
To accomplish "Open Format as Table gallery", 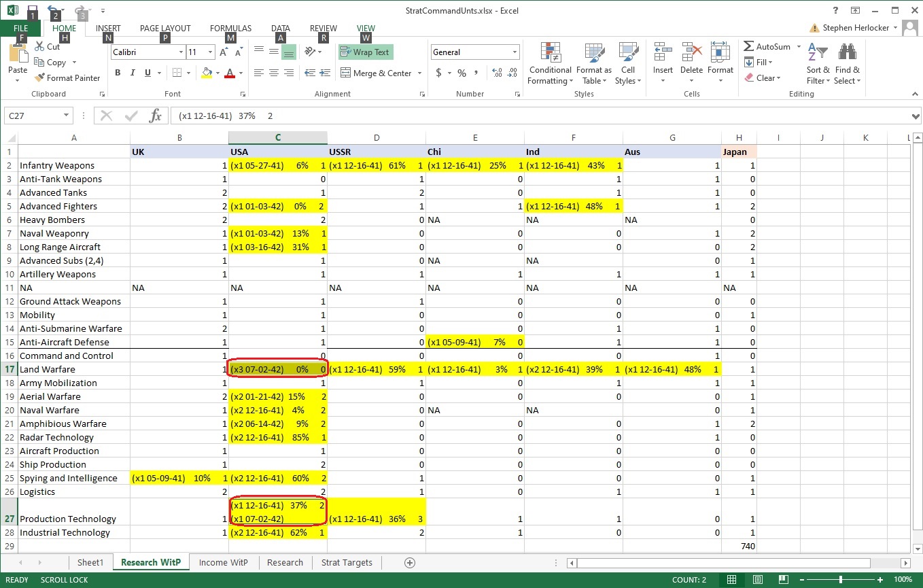I will tap(593, 63).
